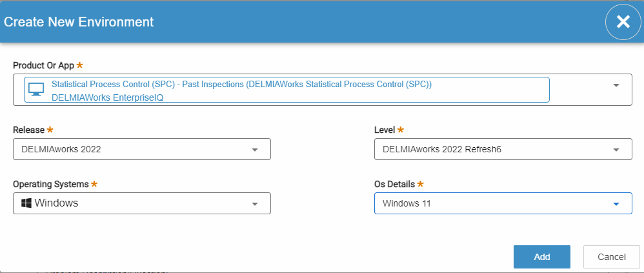Click the Os Details label
644x273 pixels.
coord(395,184)
